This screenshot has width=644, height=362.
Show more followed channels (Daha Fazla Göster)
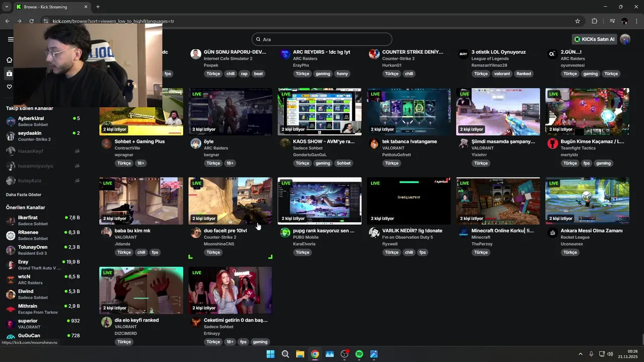point(24,195)
